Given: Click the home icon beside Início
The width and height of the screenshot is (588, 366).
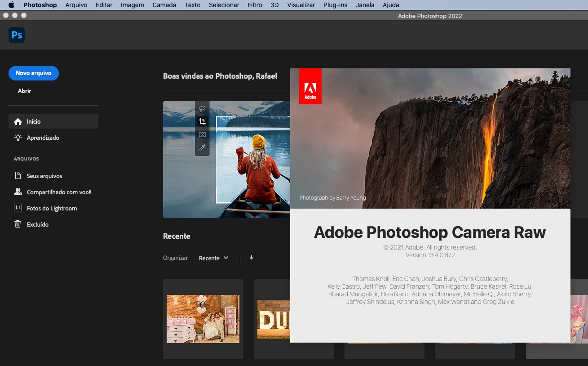Looking at the screenshot, I should click(x=18, y=121).
